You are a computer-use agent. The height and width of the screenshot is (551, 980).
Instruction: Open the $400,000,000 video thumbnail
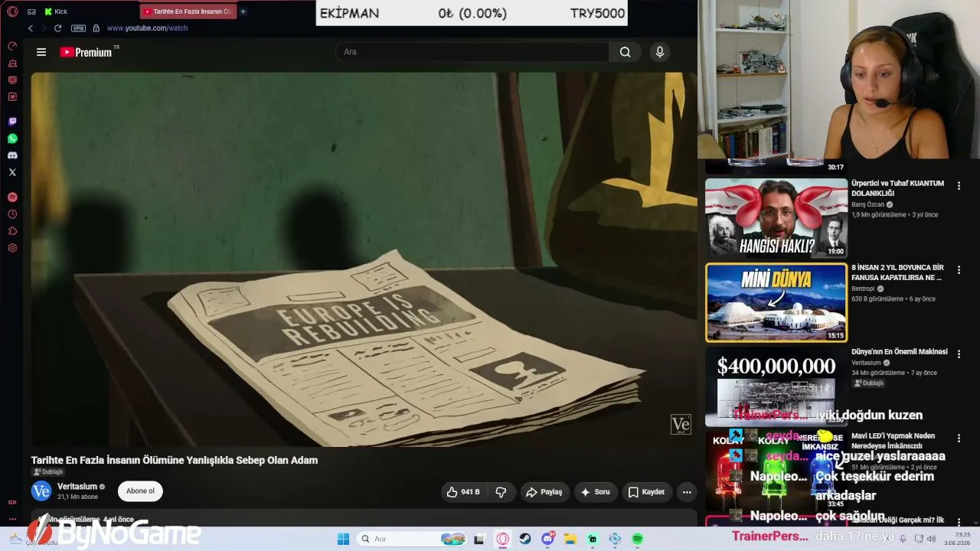click(x=776, y=386)
